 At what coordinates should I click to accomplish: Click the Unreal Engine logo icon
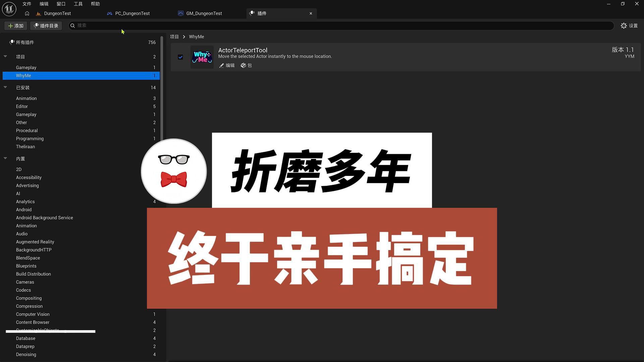(9, 9)
